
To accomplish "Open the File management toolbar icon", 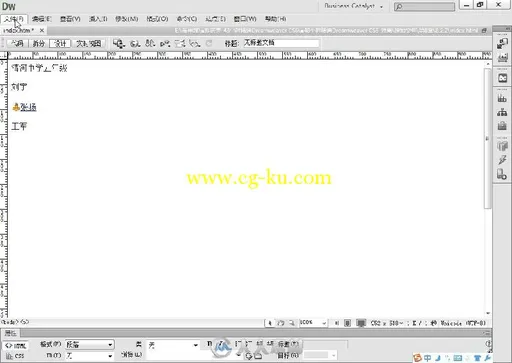I will tap(150, 43).
